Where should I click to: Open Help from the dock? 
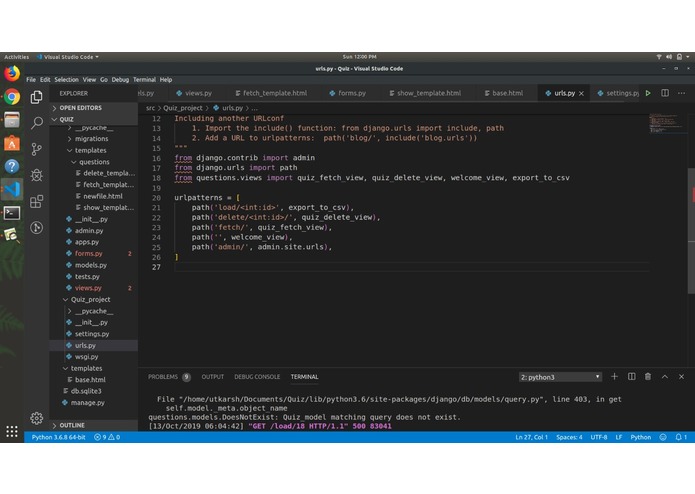pyautogui.click(x=12, y=166)
